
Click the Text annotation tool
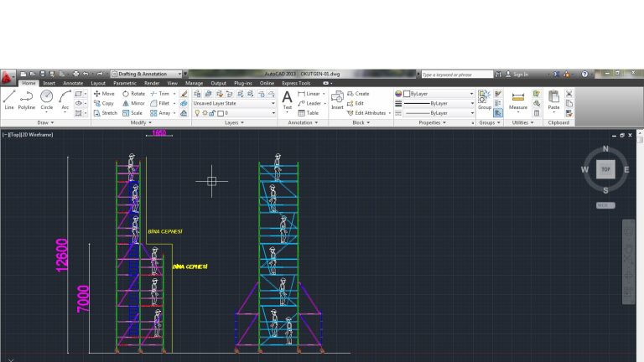pyautogui.click(x=287, y=99)
